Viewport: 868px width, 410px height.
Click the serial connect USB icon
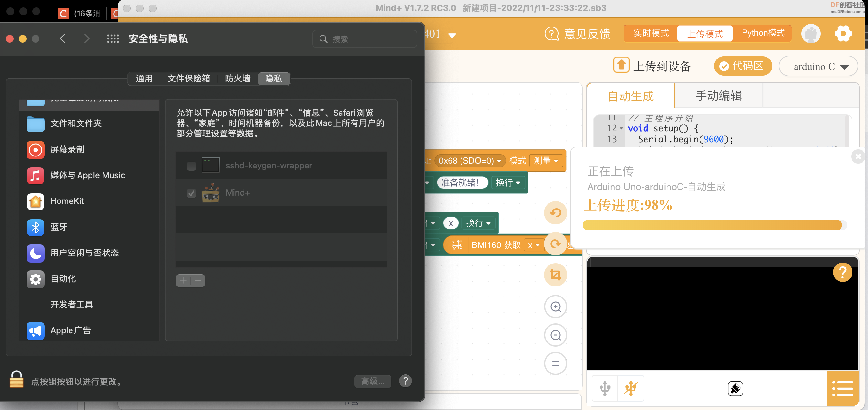(605, 388)
